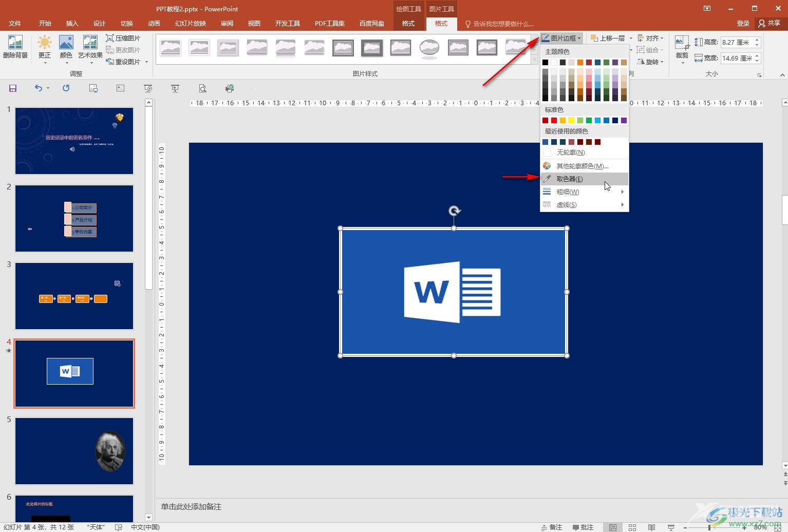This screenshot has width=788, height=532.
Task: Toggle the Notes (备注) button in status bar
Action: coord(552,527)
